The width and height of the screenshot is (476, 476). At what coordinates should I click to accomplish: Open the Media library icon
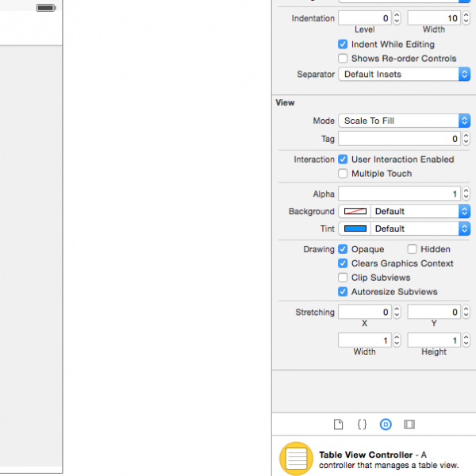(409, 424)
